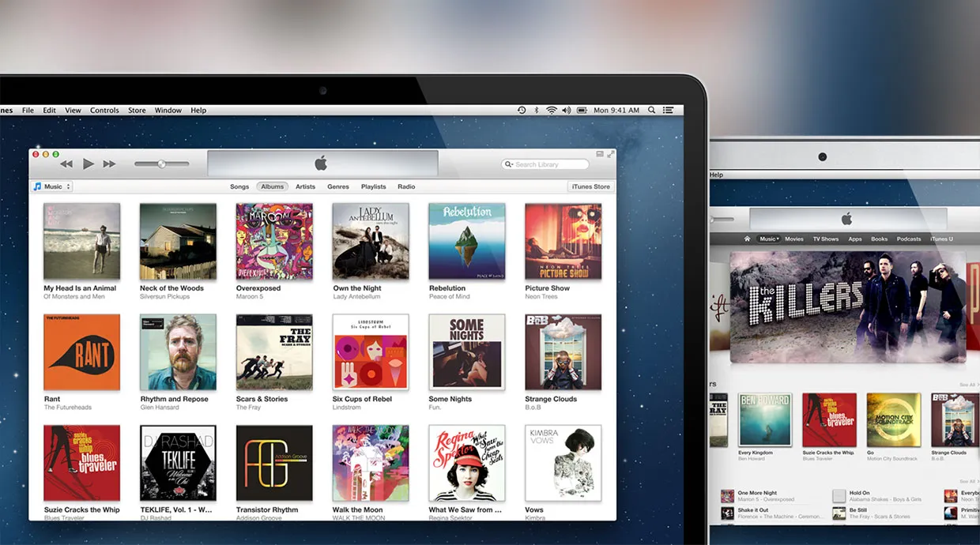This screenshot has width=980, height=545.
Task: Open the Music library source dropdown
Action: [x=52, y=187]
